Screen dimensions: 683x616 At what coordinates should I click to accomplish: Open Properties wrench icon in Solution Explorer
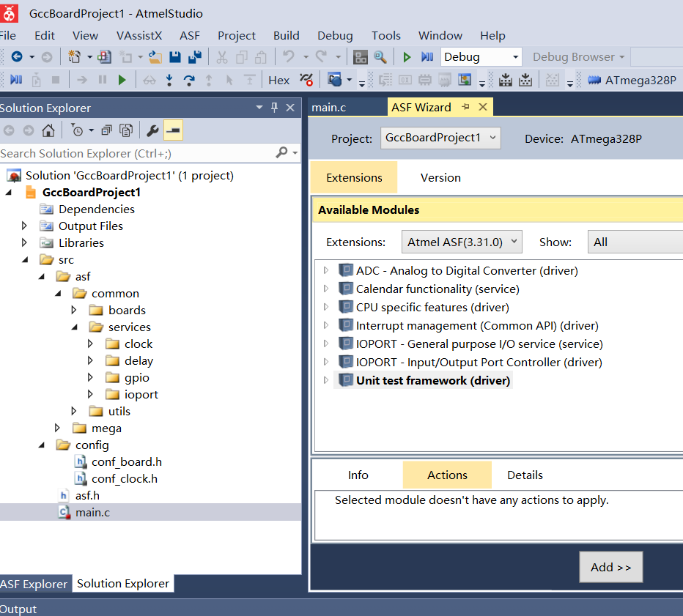(x=152, y=130)
